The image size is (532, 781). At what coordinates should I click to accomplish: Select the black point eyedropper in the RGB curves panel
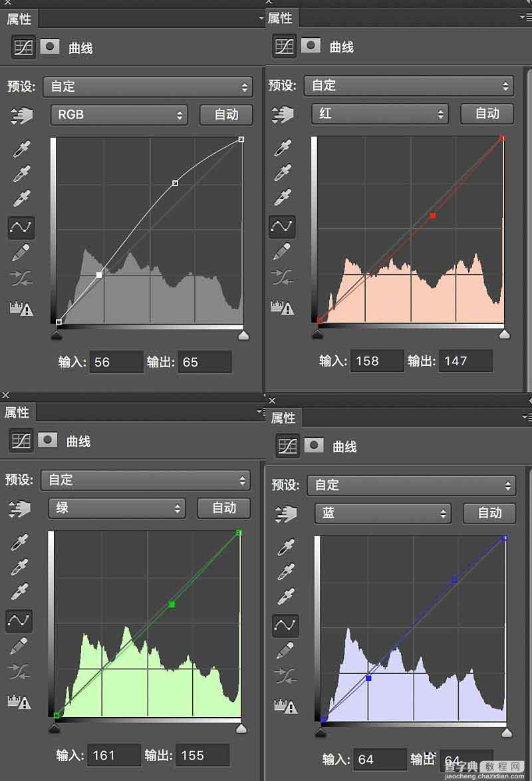tap(22, 148)
